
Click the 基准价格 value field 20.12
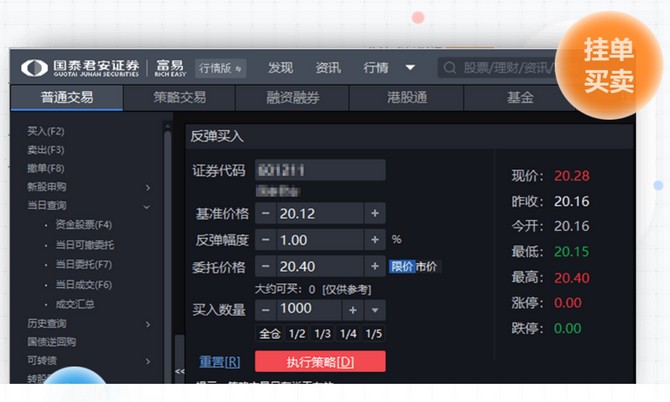[x=320, y=213]
